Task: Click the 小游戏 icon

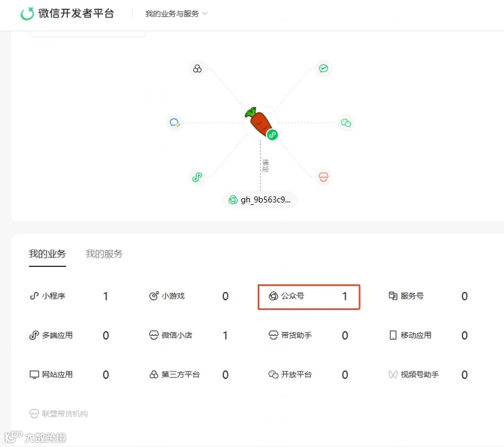Action: [x=154, y=296]
